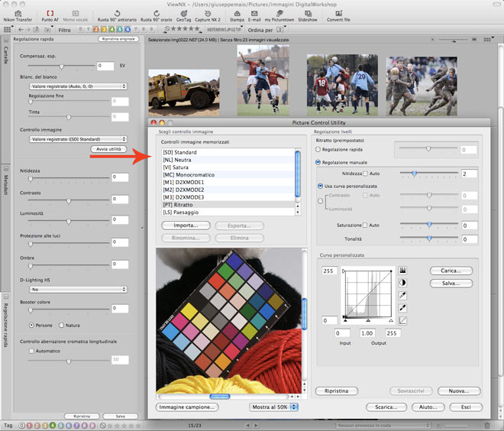Tick the Automatico chromatic aberration checkbox

coord(31,351)
